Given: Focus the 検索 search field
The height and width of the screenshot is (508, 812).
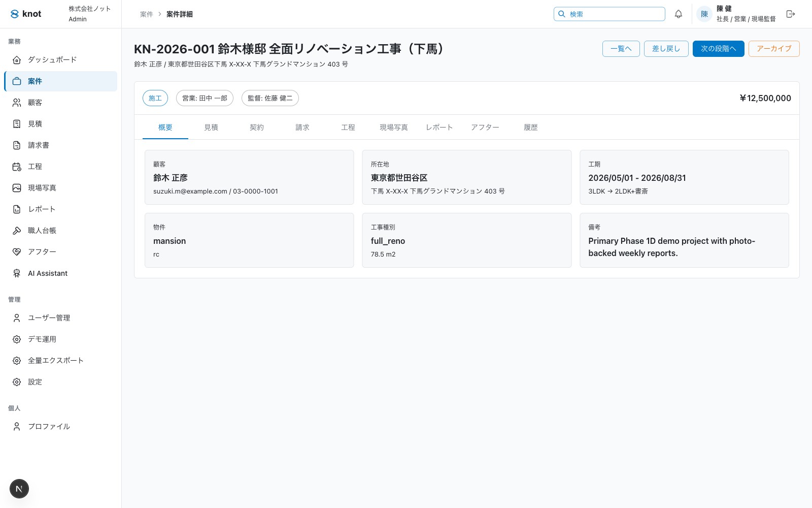Looking at the screenshot, I should [x=610, y=14].
